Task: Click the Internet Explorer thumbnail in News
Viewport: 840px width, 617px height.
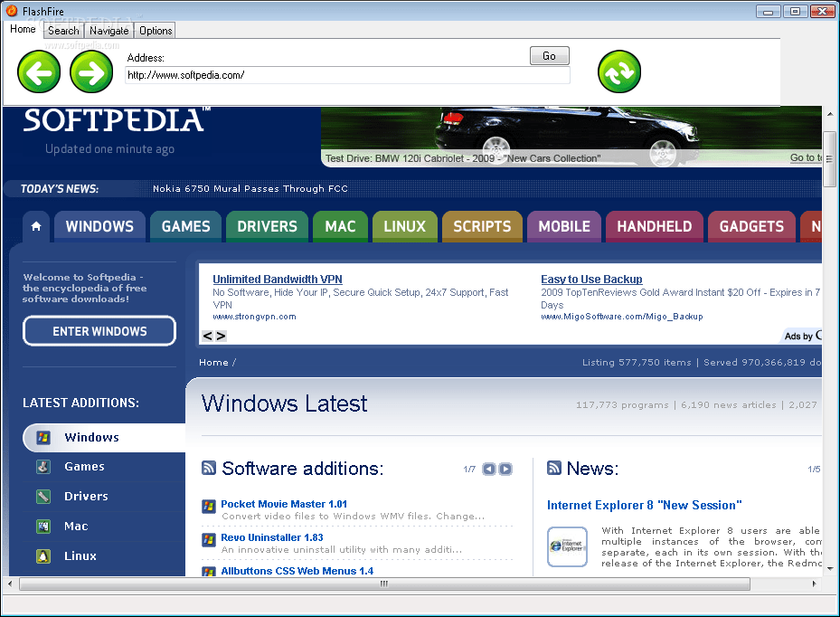Action: pos(567,546)
